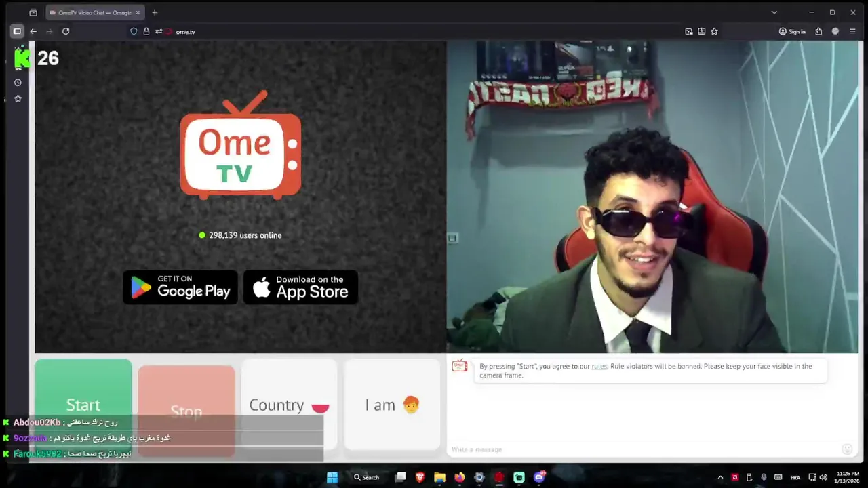The height and width of the screenshot is (488, 868).
Task: Open the Get it on Google Play badge
Action: coord(180,287)
